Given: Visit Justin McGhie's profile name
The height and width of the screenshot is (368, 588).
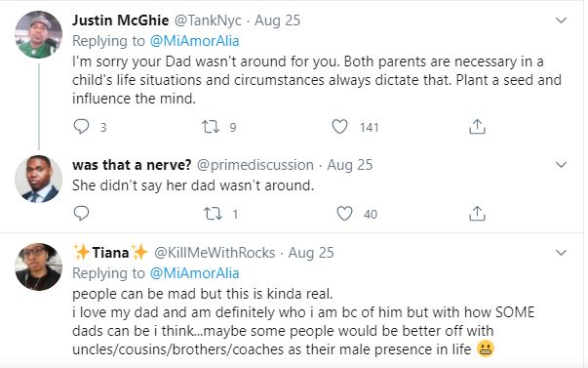Looking at the screenshot, I should point(120,20).
